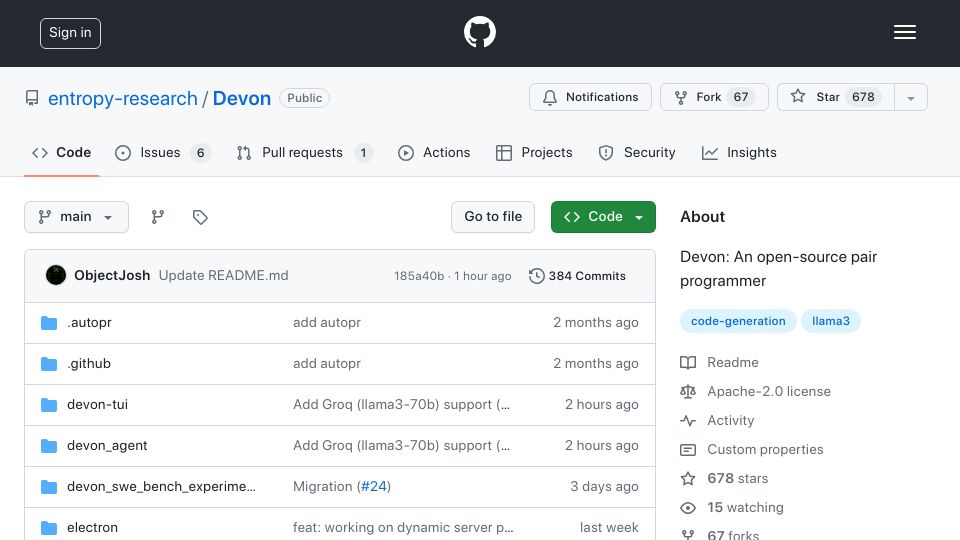Image resolution: width=960 pixels, height=540 pixels.
Task: Click folder icon beside .autopr
Action: 49,323
